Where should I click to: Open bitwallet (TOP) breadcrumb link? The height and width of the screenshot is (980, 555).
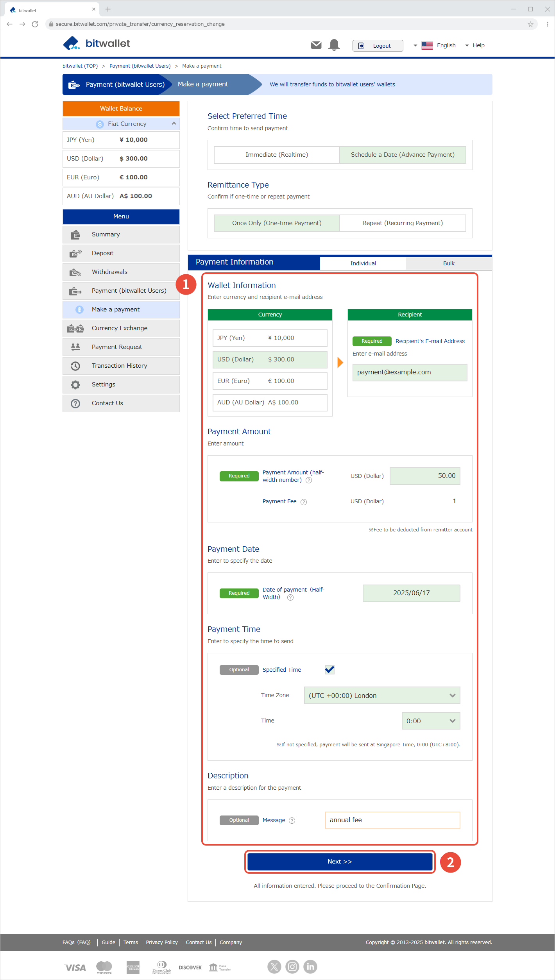point(80,66)
